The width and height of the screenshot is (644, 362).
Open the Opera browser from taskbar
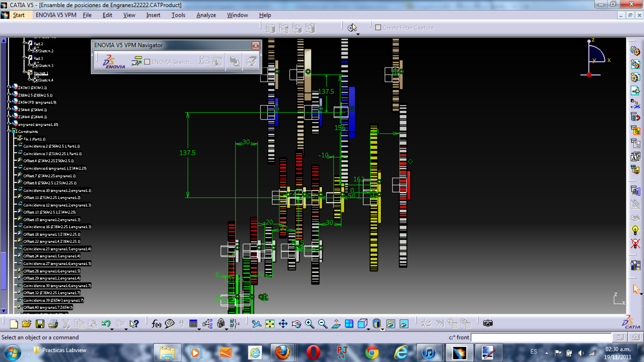coord(313,352)
